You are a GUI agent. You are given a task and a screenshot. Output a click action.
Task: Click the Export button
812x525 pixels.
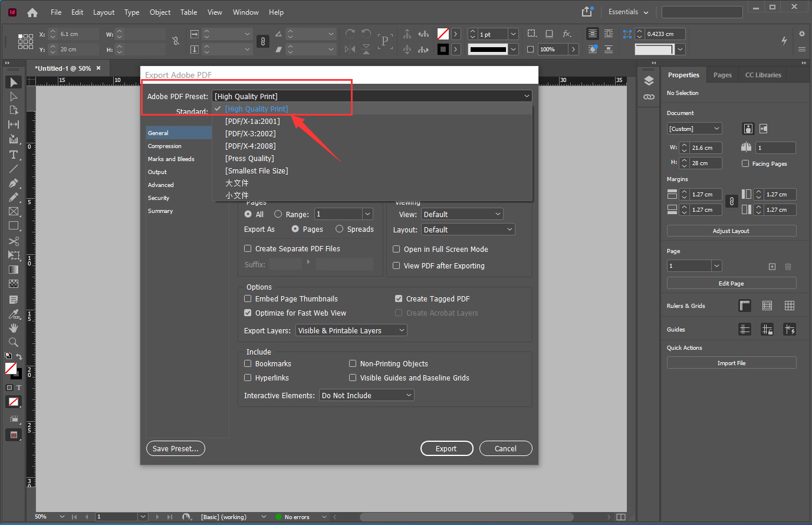tap(446, 448)
